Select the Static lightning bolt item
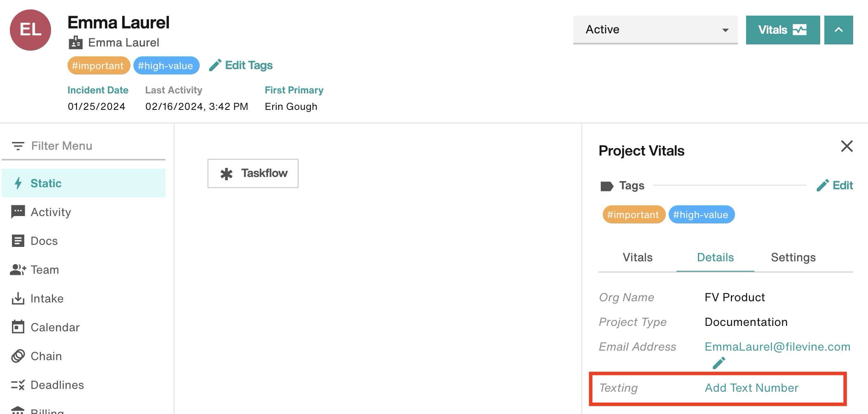Viewport: 868px width, 414px height. tap(84, 183)
